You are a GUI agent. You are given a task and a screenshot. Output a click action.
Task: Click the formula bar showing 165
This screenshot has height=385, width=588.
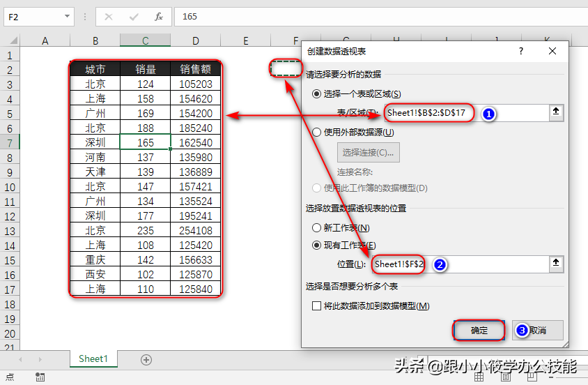(380, 17)
